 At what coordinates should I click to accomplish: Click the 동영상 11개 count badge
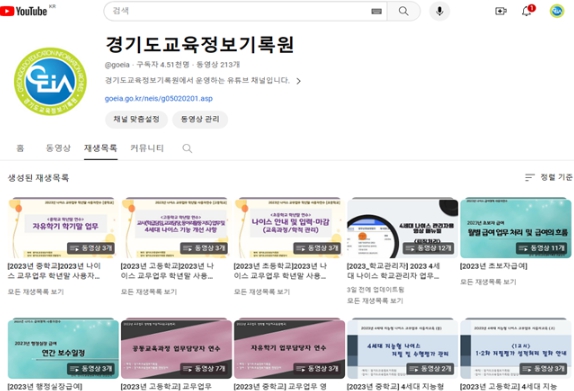pyautogui.click(x=541, y=248)
